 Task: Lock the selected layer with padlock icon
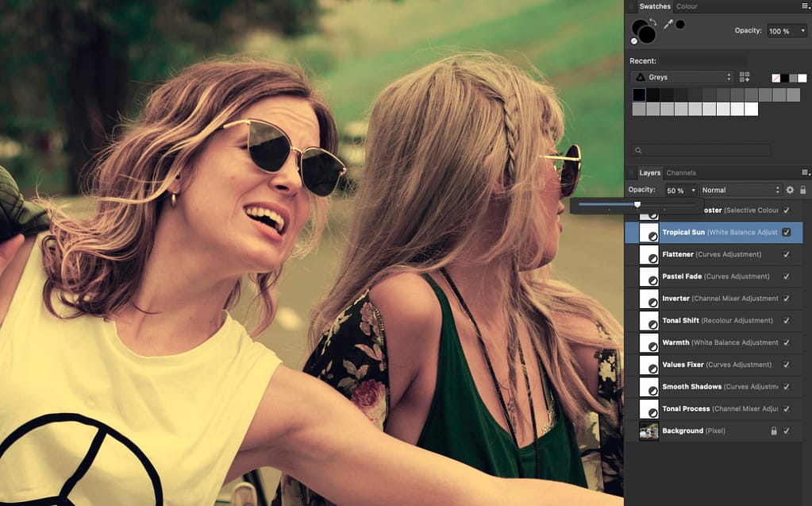click(802, 190)
